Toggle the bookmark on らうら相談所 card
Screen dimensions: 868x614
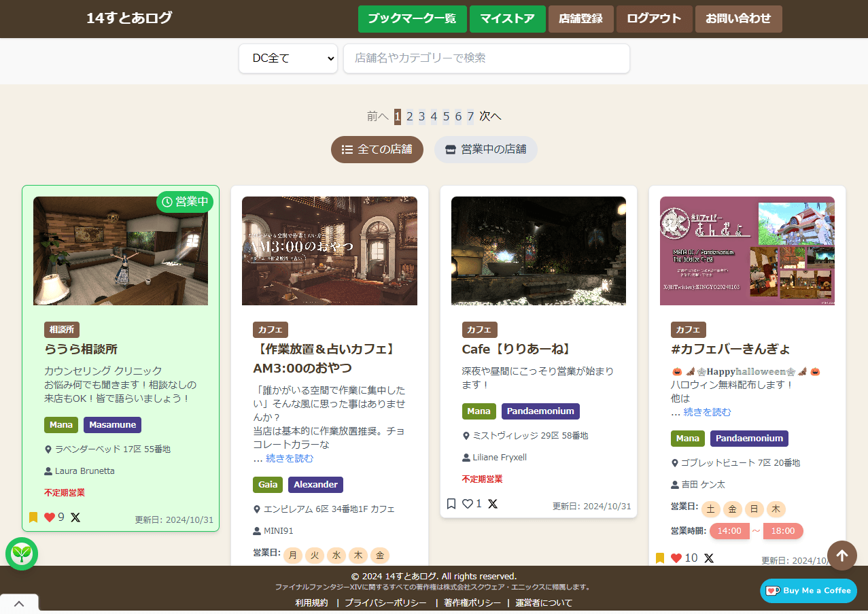pos(33,517)
